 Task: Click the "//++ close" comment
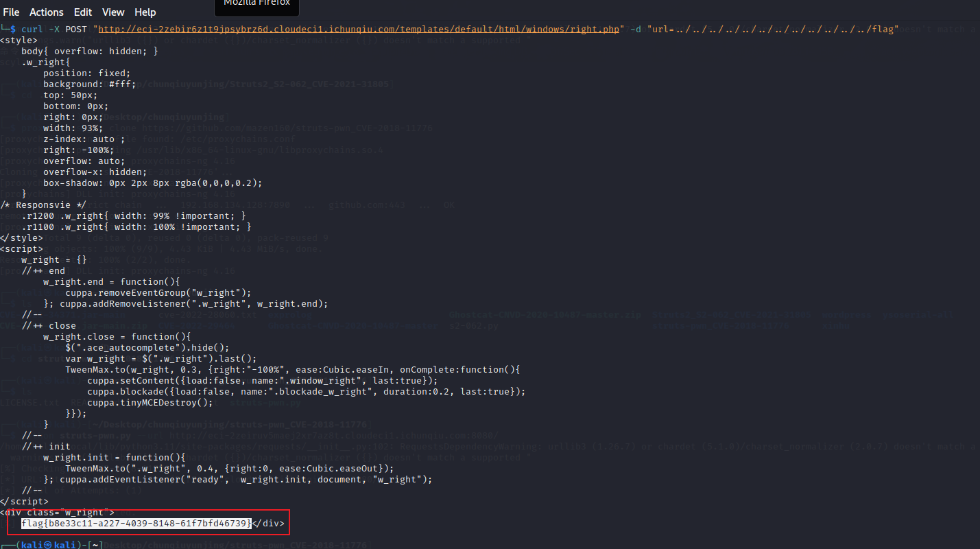(x=49, y=326)
